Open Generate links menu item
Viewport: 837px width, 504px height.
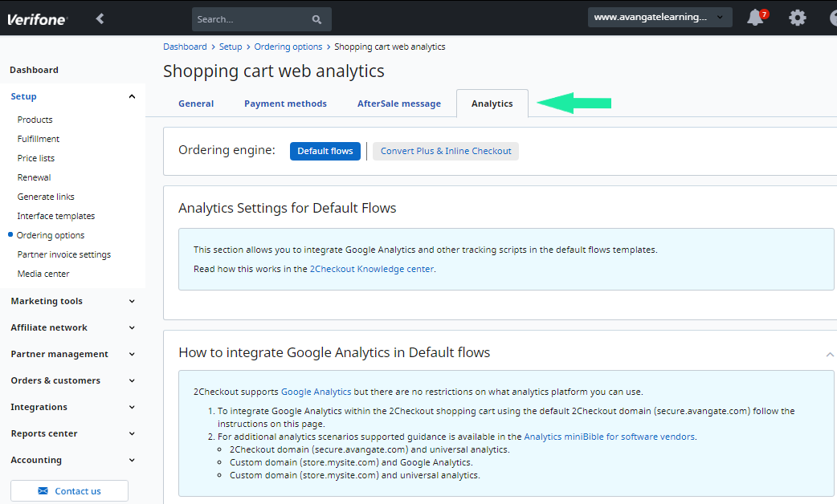(x=46, y=197)
